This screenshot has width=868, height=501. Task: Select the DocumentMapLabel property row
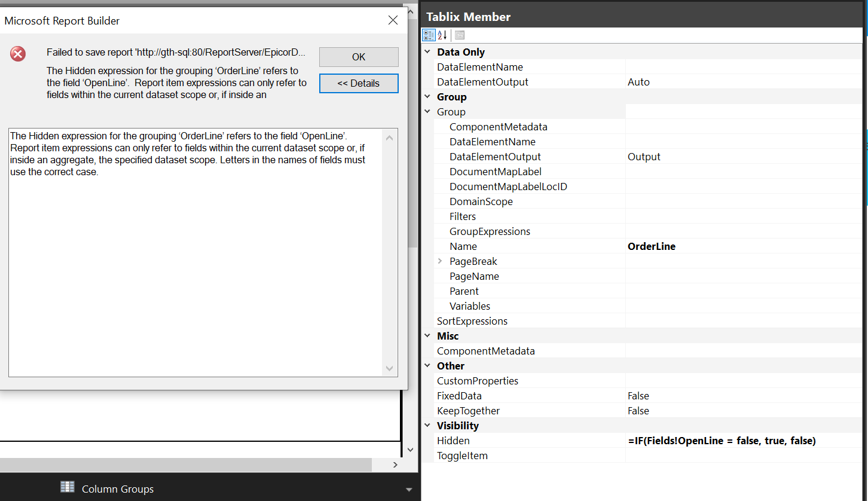[x=649, y=172]
